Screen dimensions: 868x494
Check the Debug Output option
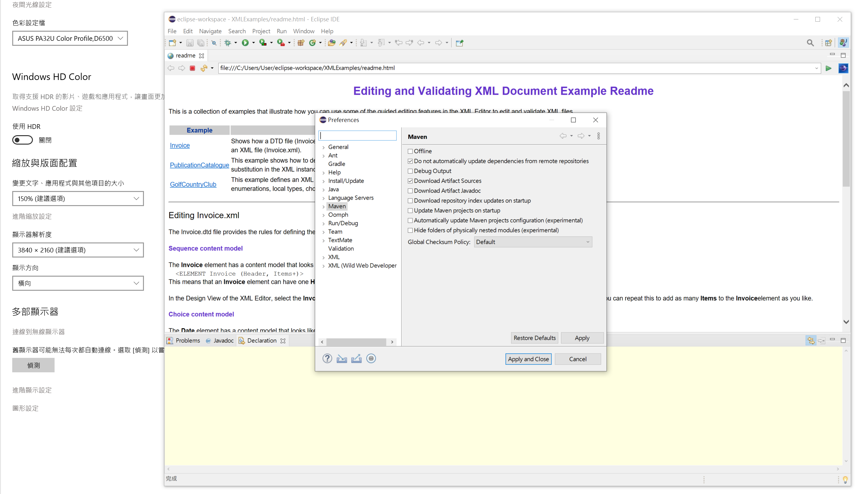point(410,171)
